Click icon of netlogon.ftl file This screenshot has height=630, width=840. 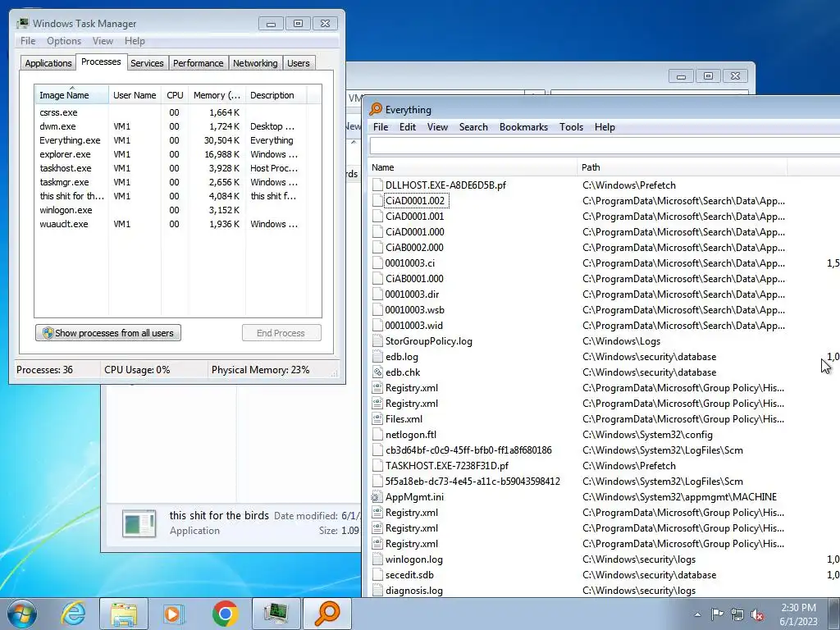[377, 435]
